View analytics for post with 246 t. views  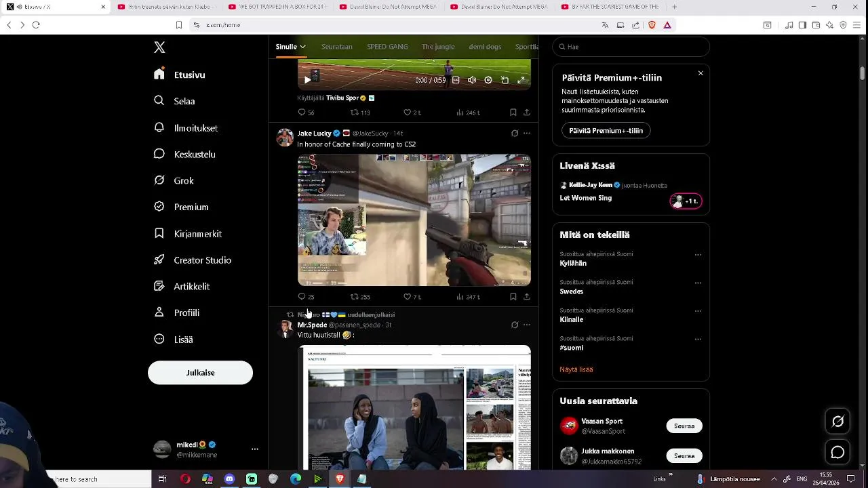[x=468, y=113]
